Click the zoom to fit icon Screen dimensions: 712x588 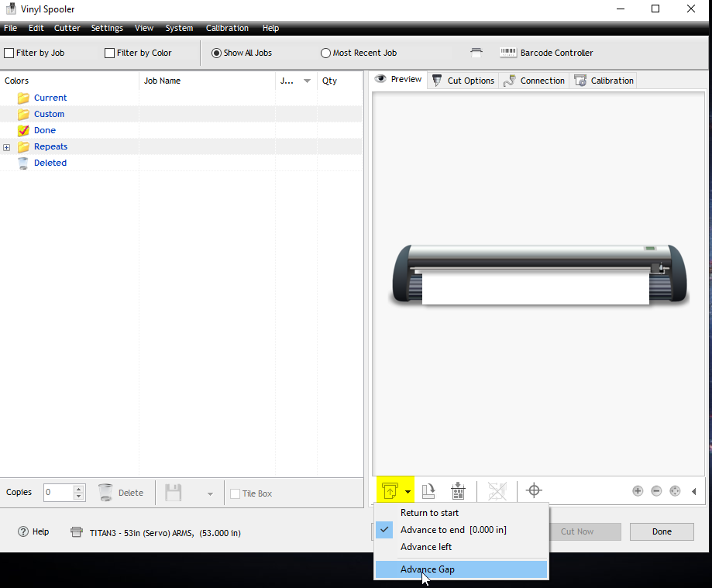pos(676,491)
